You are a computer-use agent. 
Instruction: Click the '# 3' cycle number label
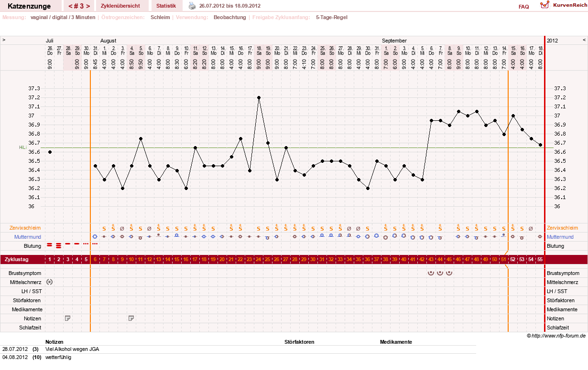tap(79, 6)
